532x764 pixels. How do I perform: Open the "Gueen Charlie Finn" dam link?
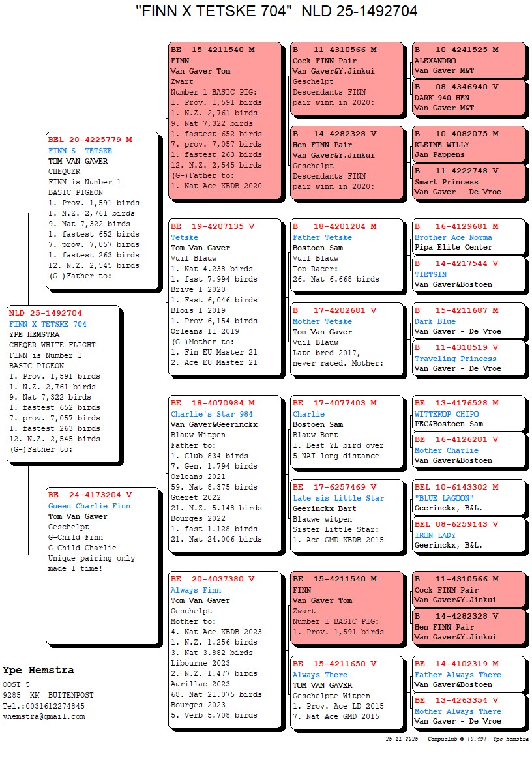tap(89, 506)
